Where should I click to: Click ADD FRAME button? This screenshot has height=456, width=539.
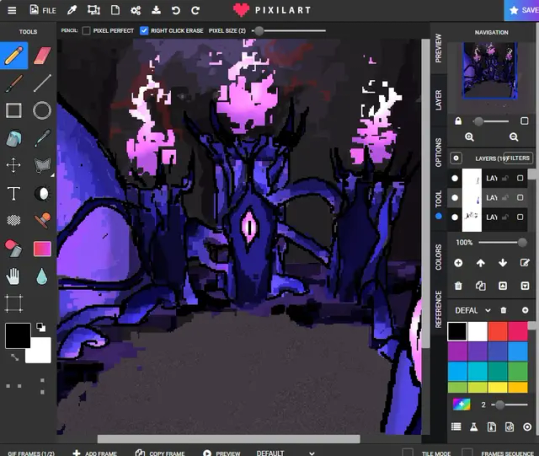[x=95, y=453]
